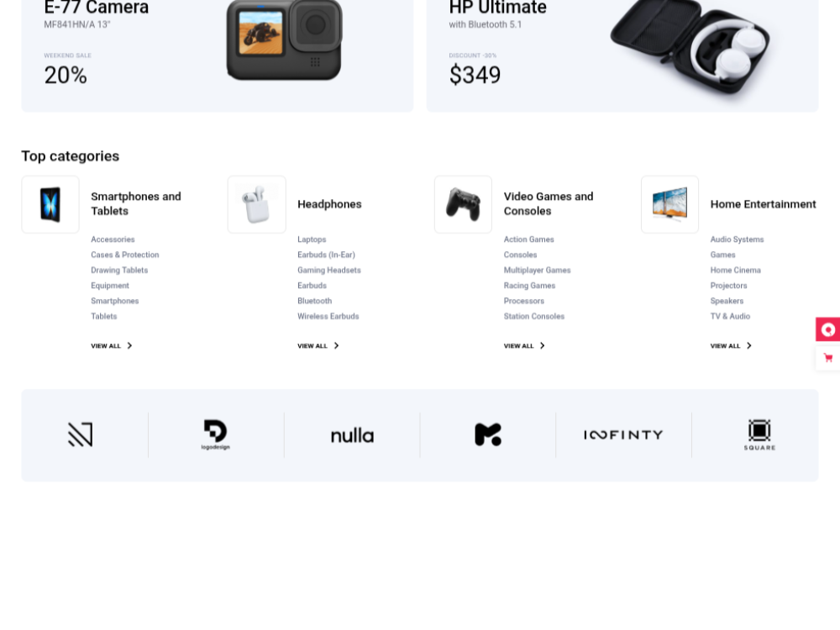Screen dimensions: 840x630
Task: Expand View All under Headphones
Action: click(x=318, y=346)
